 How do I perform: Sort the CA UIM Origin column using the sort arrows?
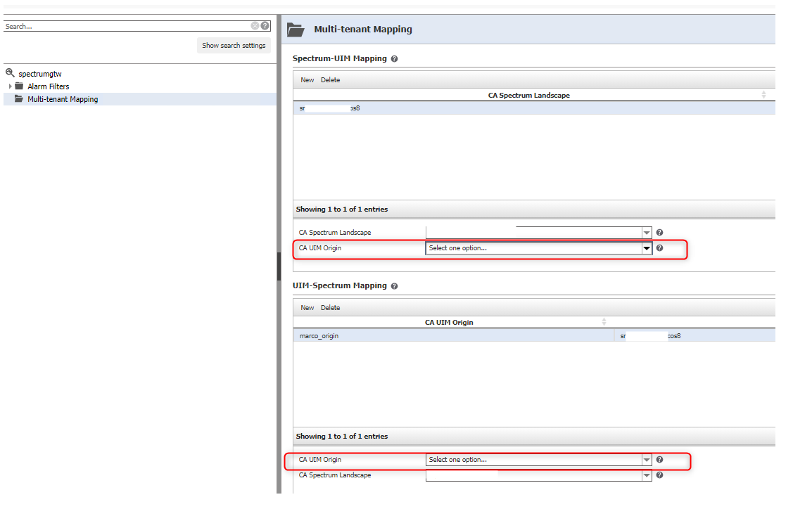point(604,322)
